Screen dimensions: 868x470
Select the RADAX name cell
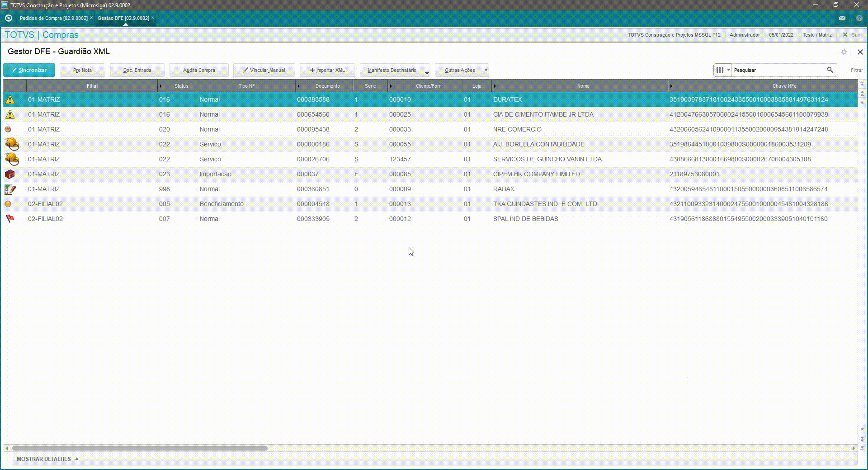[x=580, y=189]
